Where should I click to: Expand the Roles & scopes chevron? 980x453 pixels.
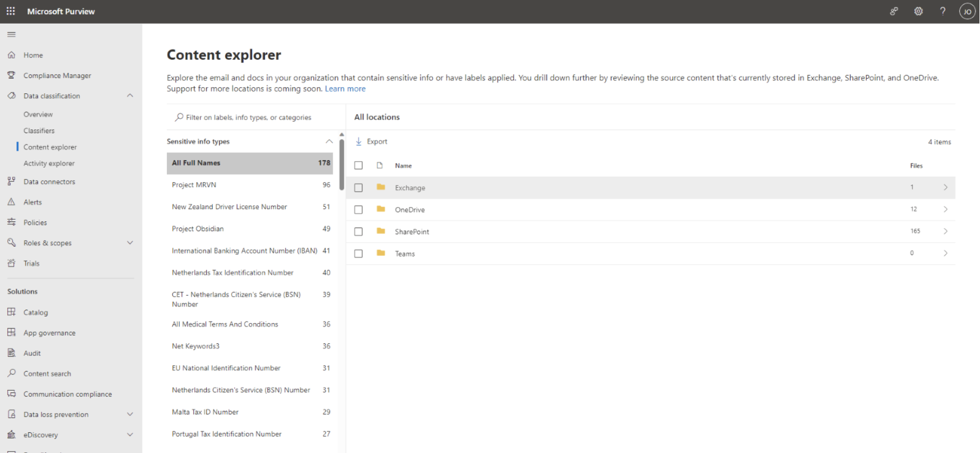click(130, 243)
